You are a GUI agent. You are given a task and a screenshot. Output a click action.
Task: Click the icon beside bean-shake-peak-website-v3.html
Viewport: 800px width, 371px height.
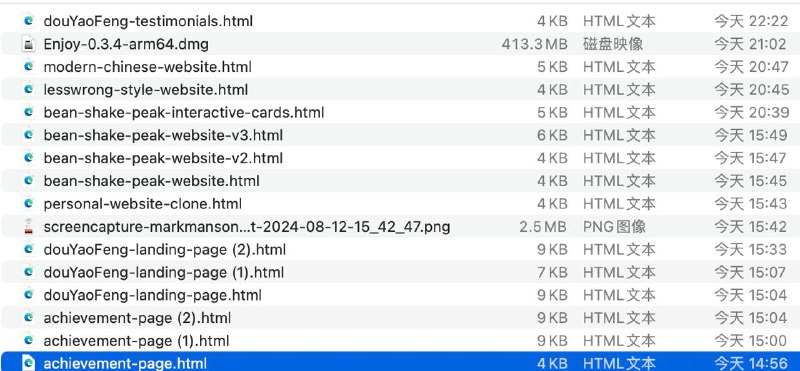pos(29,135)
